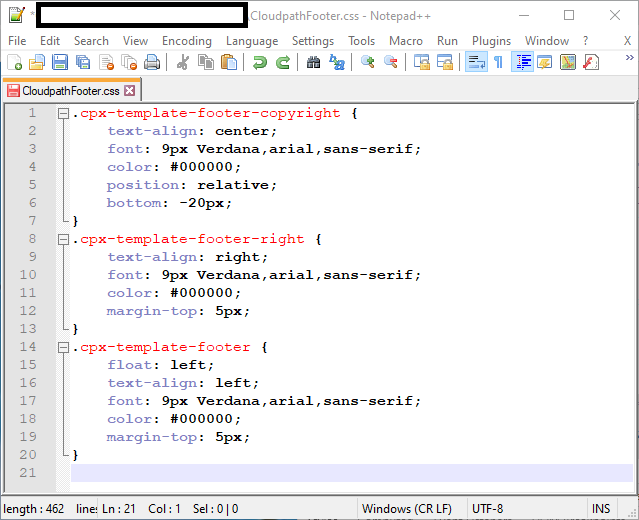
Task: Click the UTF-8 encoding status field
Action: (487, 509)
